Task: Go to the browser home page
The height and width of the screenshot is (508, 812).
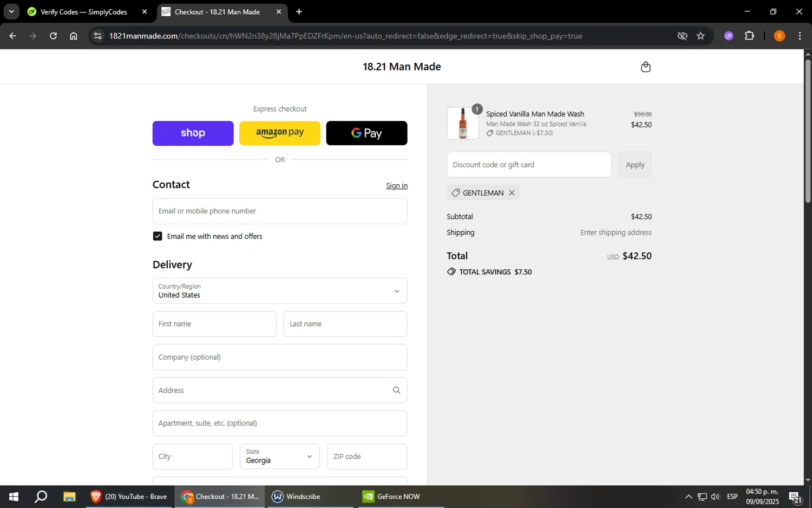Action: point(74,36)
